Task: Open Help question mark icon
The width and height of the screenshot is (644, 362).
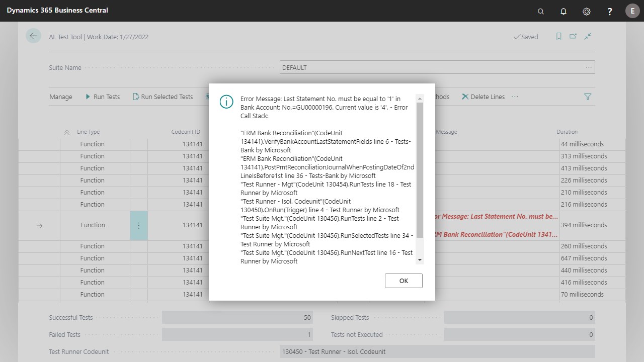Action: (x=610, y=11)
